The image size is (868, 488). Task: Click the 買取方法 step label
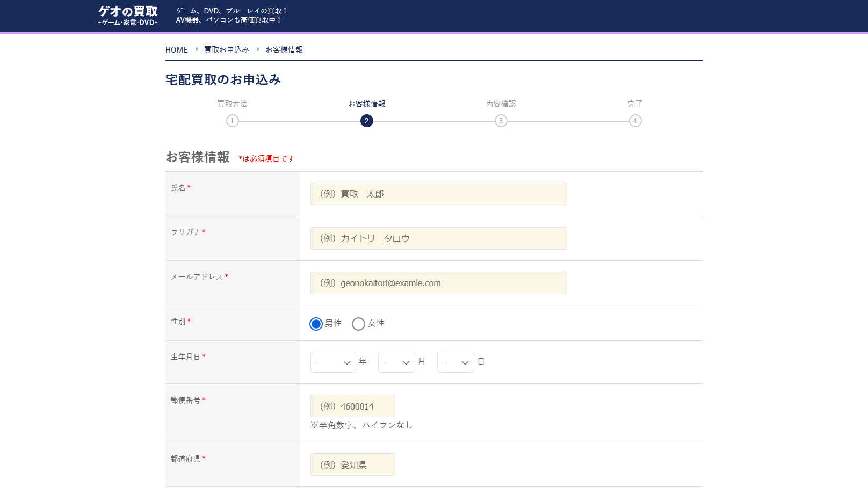coord(233,104)
